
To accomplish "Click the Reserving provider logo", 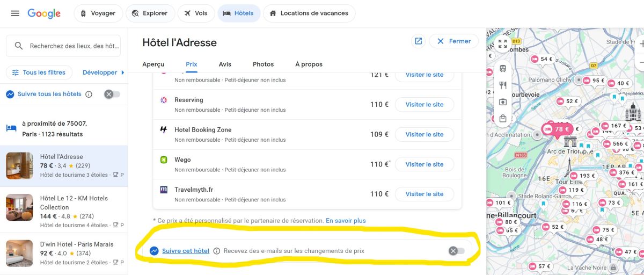I will 164,100.
